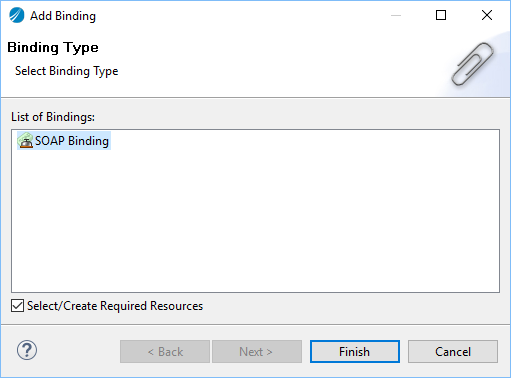
Task: Select SOAP Binding in the list
Action: pyautogui.click(x=64, y=141)
